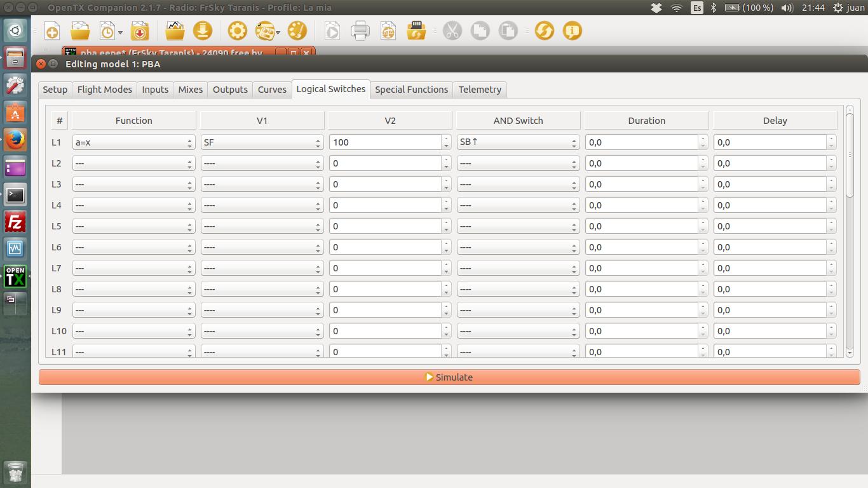The width and height of the screenshot is (868, 488).
Task: Click the logical switches vertical scrollbar
Action: click(x=850, y=152)
